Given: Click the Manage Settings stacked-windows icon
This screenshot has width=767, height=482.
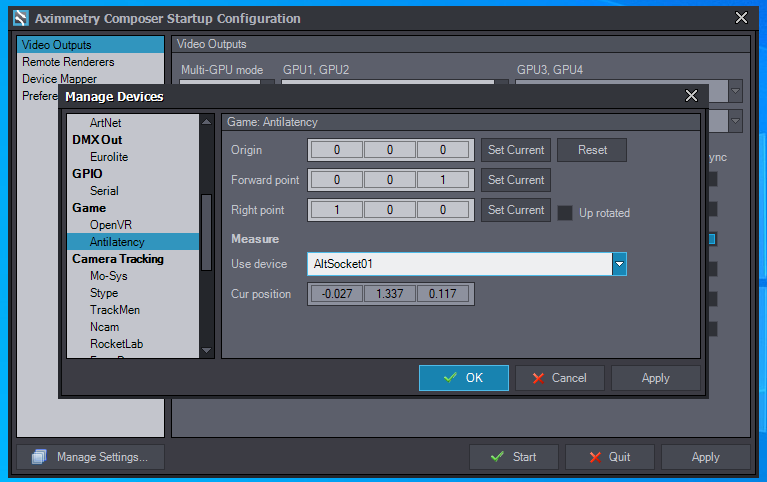Looking at the screenshot, I should click(x=39, y=457).
